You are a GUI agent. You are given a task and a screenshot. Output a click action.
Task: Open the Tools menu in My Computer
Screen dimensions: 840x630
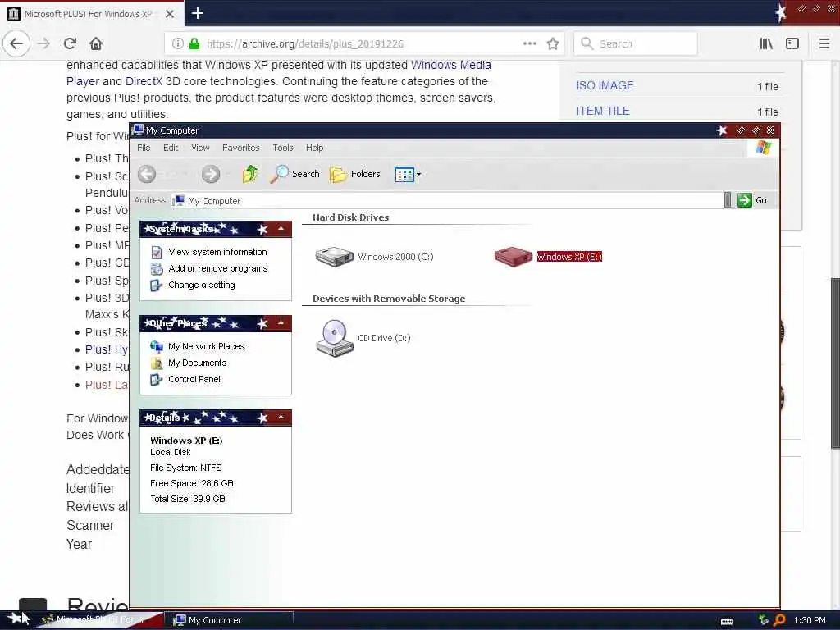(283, 148)
